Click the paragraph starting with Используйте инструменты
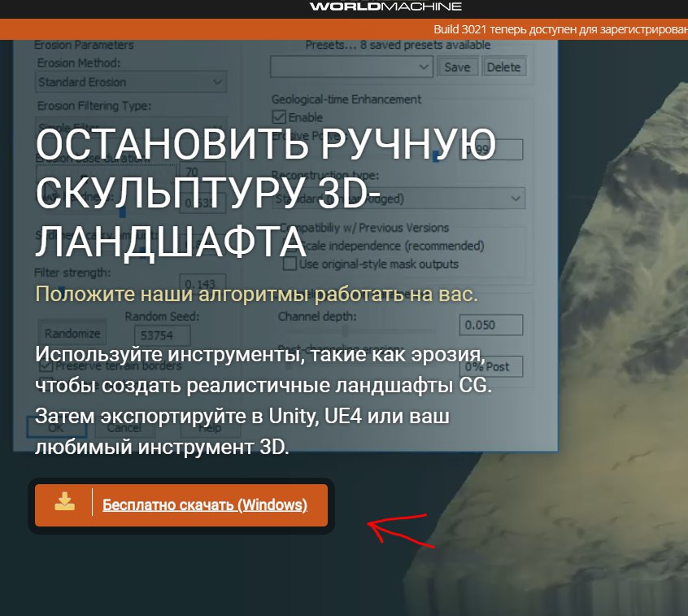 pos(263,400)
